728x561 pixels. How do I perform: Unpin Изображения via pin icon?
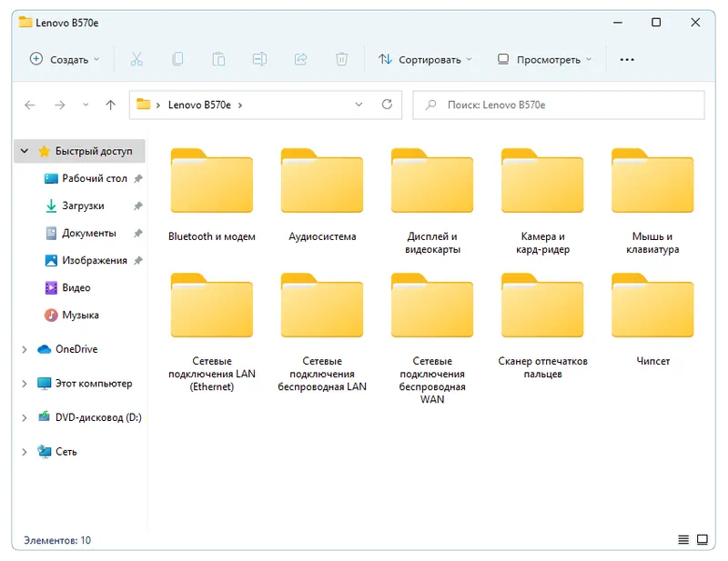[x=138, y=260]
